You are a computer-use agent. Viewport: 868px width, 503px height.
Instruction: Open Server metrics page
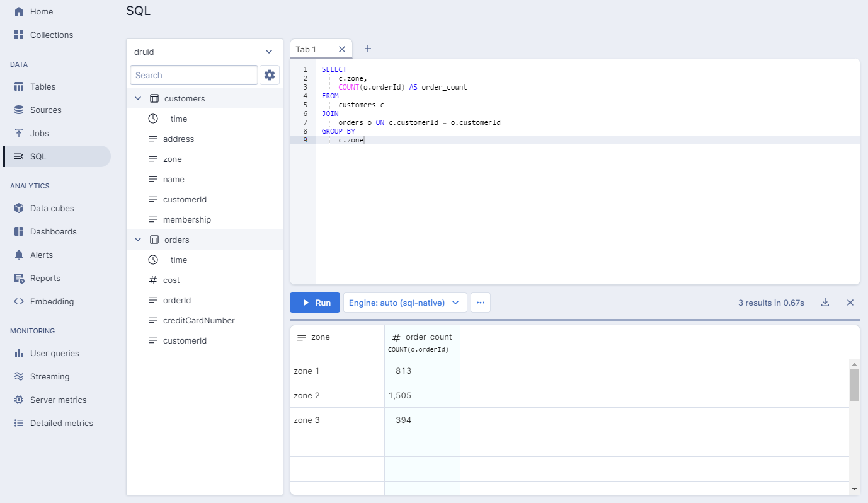click(58, 400)
